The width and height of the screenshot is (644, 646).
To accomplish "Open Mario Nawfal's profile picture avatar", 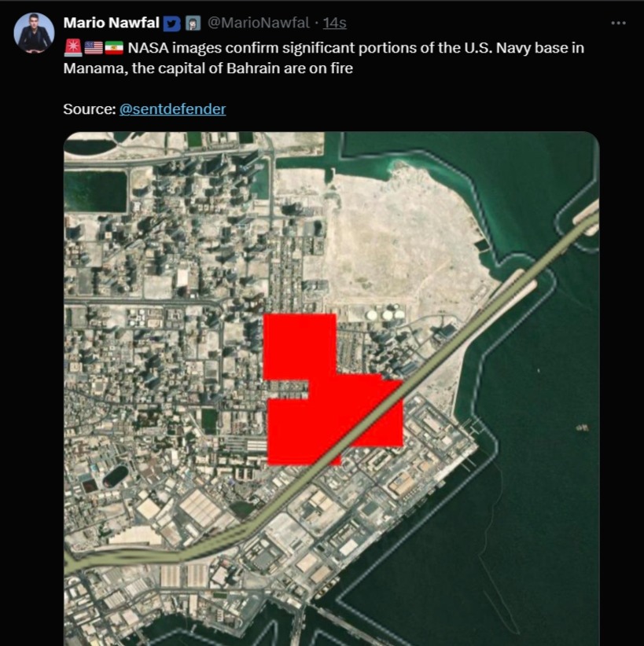I will [34, 32].
